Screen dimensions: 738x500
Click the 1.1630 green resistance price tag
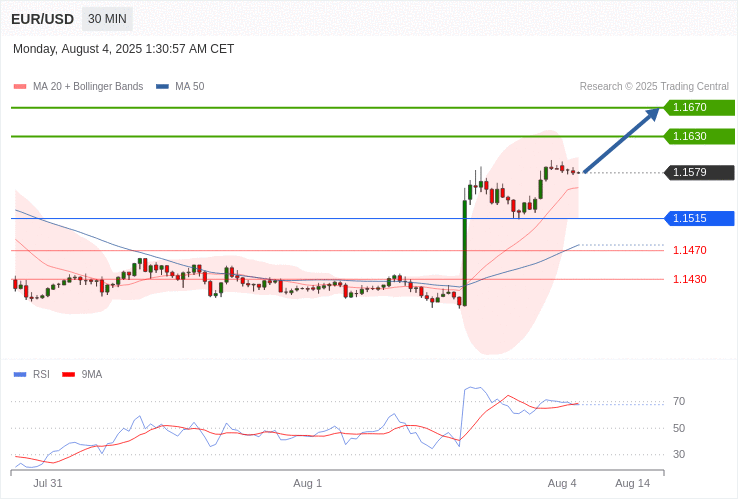[699, 137]
